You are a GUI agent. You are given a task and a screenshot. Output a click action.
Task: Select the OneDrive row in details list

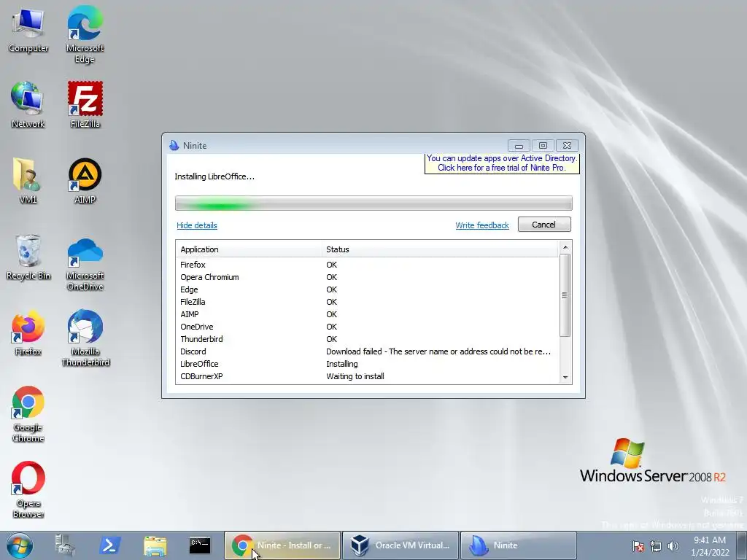367,327
